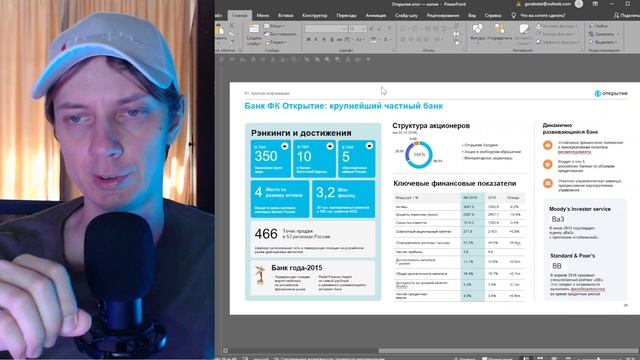Image resolution: width=640 pixels, height=360 pixels.
Task: Select the 'Moody's Investor service' text
Action: coord(580,209)
